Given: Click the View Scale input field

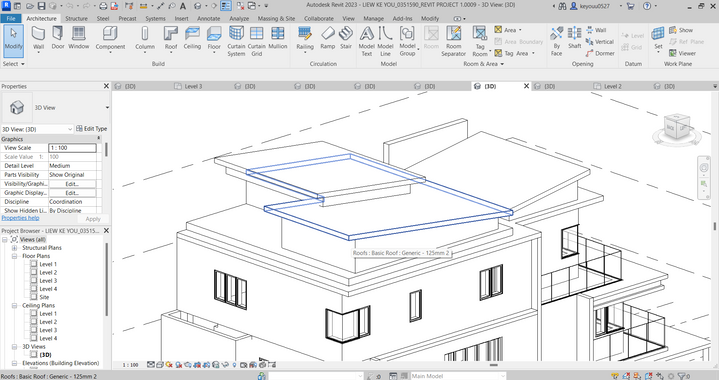Looking at the screenshot, I should pos(72,148).
